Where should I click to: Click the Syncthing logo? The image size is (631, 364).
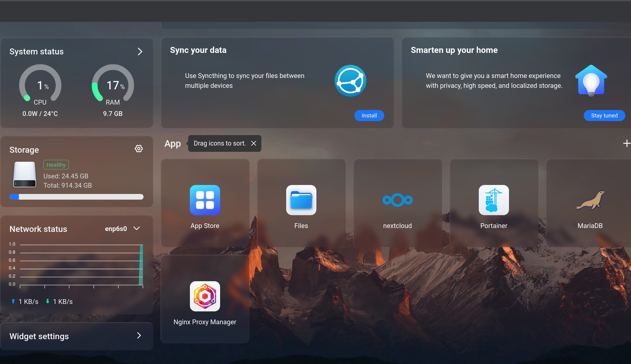click(350, 81)
